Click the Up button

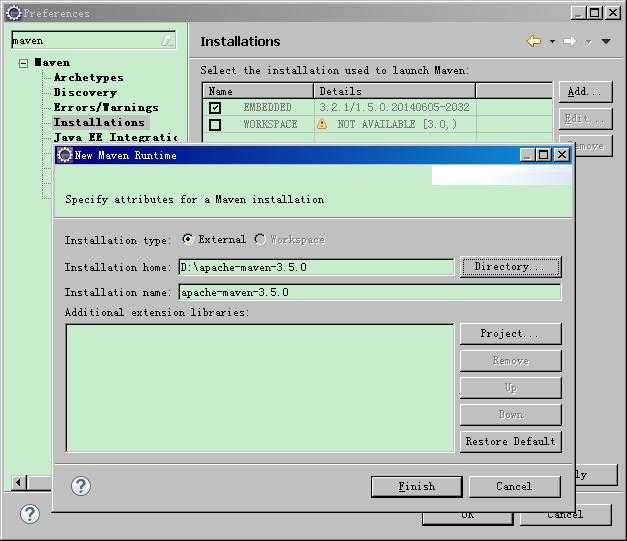(511, 387)
